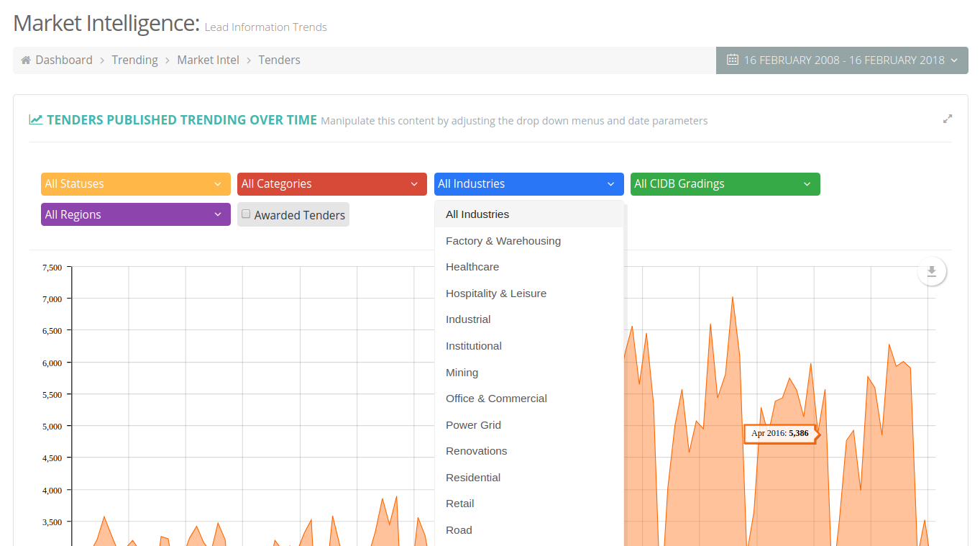980x546 pixels.
Task: Click the 7,000 y-axis label
Action: pyautogui.click(x=52, y=299)
